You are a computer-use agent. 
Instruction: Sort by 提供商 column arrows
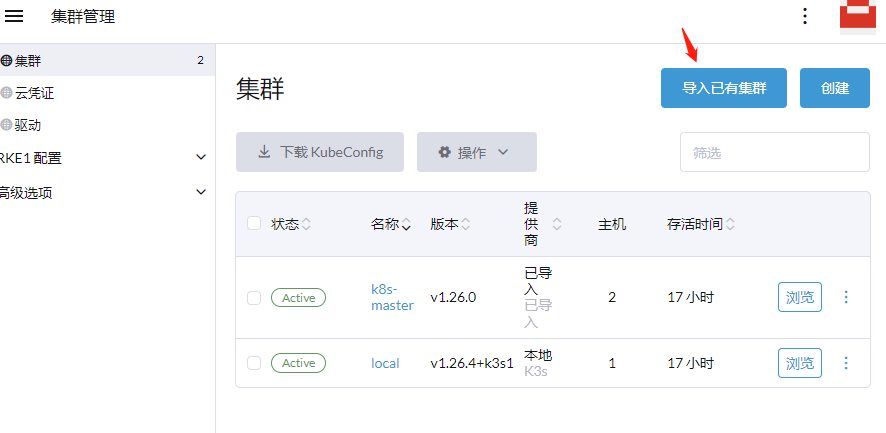pos(557,224)
